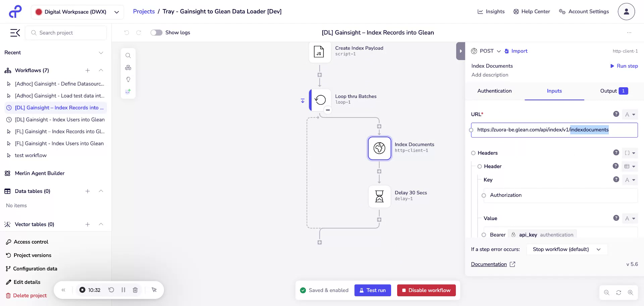Click the canvas search magnifier icon
Image resolution: width=644 pixels, height=306 pixels.
click(128, 56)
